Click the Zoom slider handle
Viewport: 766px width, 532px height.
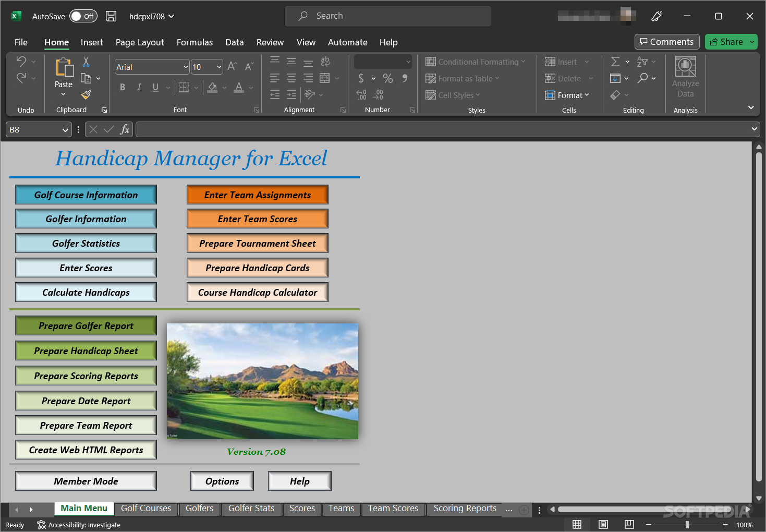coord(687,525)
